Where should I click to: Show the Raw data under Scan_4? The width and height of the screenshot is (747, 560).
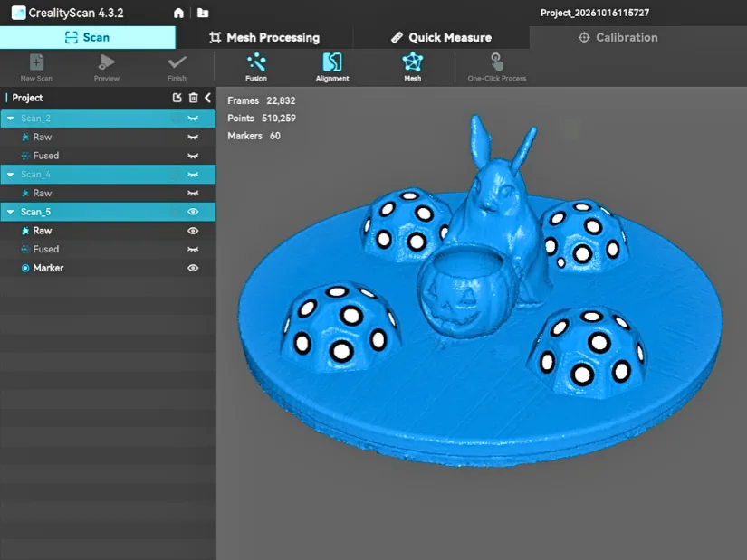click(193, 193)
